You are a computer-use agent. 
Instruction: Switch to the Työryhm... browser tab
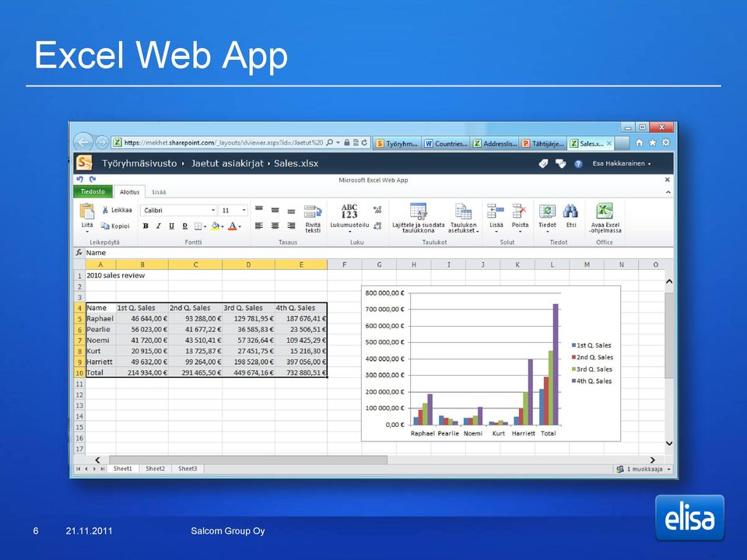click(x=397, y=143)
